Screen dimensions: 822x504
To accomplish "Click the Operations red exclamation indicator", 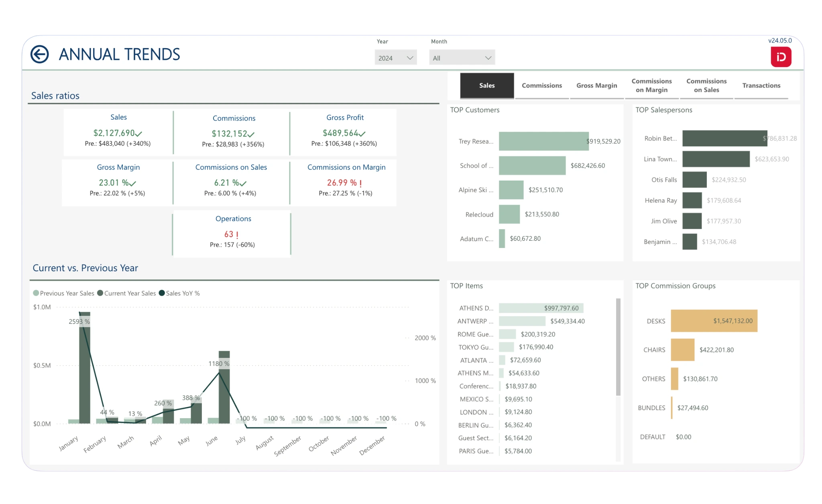I will (x=237, y=235).
